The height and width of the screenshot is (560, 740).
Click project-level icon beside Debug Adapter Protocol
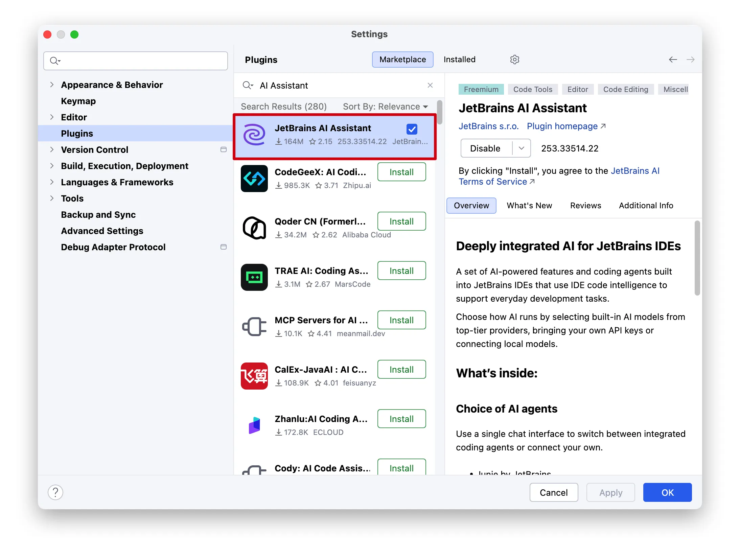click(223, 247)
